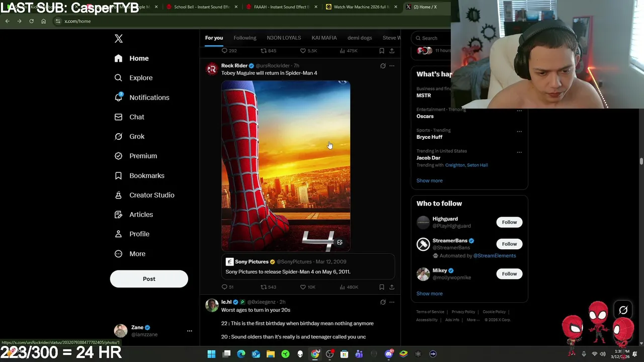Open the Windows Start menu

pyautogui.click(x=211, y=354)
